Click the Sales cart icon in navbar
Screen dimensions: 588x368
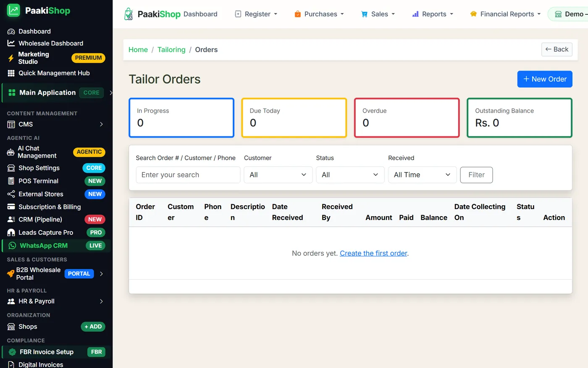coord(364,14)
